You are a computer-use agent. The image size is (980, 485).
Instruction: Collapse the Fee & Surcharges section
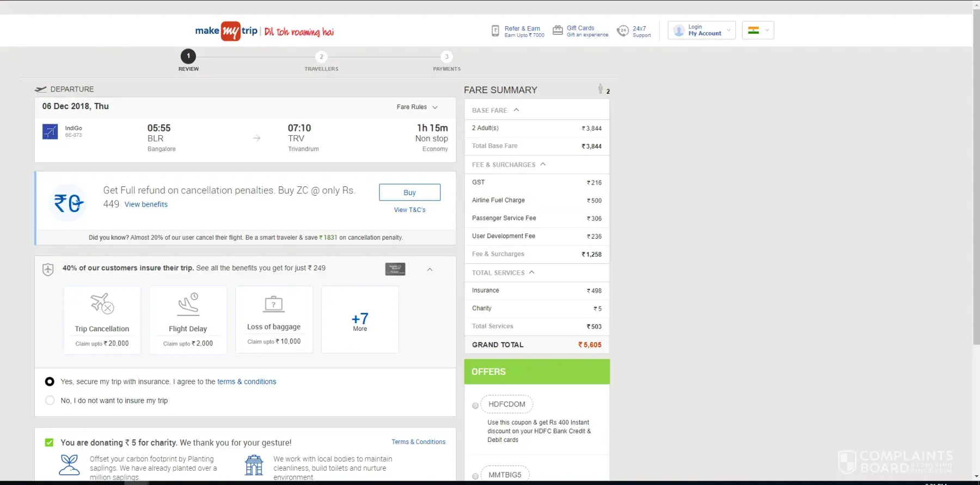click(x=543, y=165)
